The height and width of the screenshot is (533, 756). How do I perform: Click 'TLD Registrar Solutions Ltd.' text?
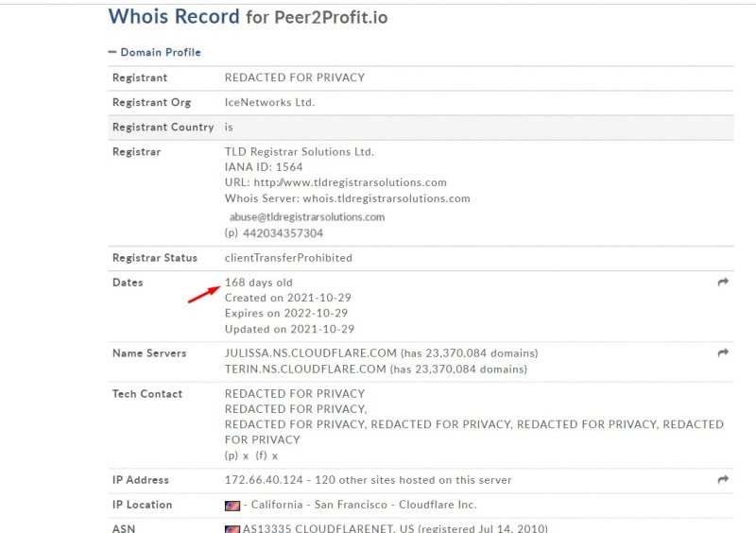tap(300, 152)
